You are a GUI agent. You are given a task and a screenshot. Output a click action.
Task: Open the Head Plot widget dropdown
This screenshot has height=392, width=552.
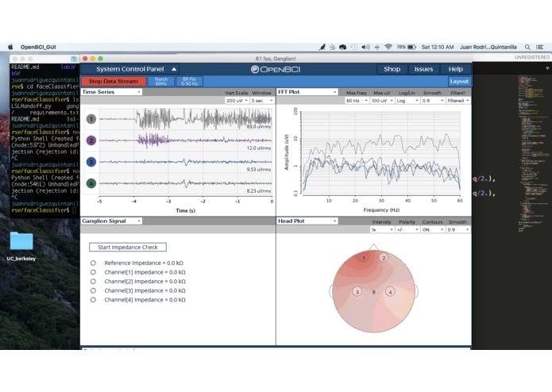307,221
